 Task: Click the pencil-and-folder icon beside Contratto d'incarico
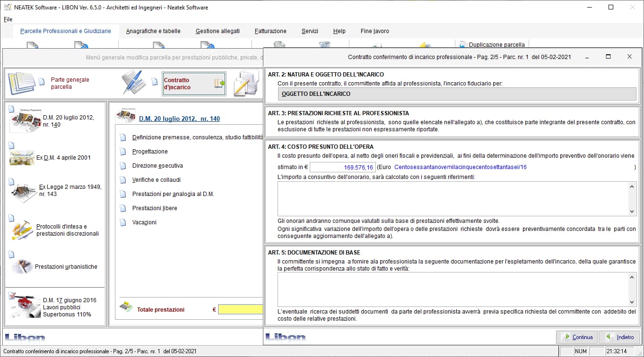click(246, 83)
